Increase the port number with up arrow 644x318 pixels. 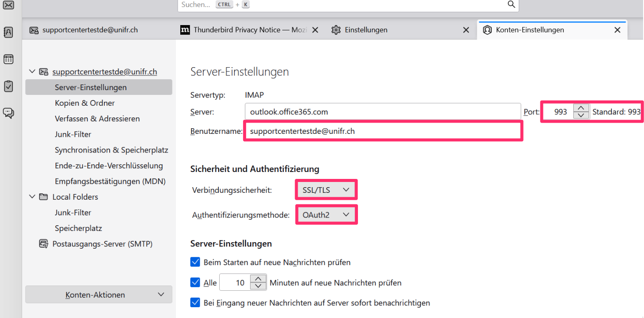[x=581, y=108]
